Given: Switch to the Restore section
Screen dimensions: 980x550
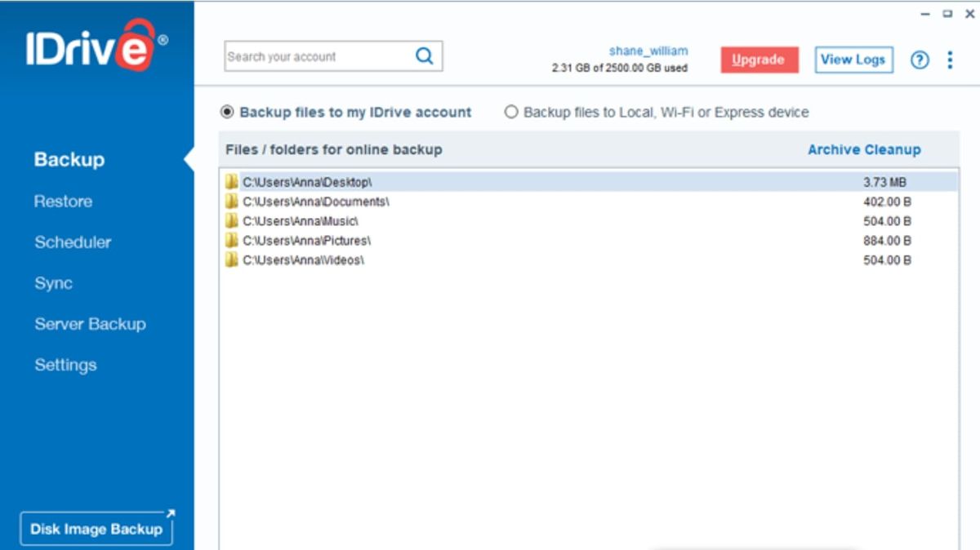Looking at the screenshot, I should click(63, 201).
